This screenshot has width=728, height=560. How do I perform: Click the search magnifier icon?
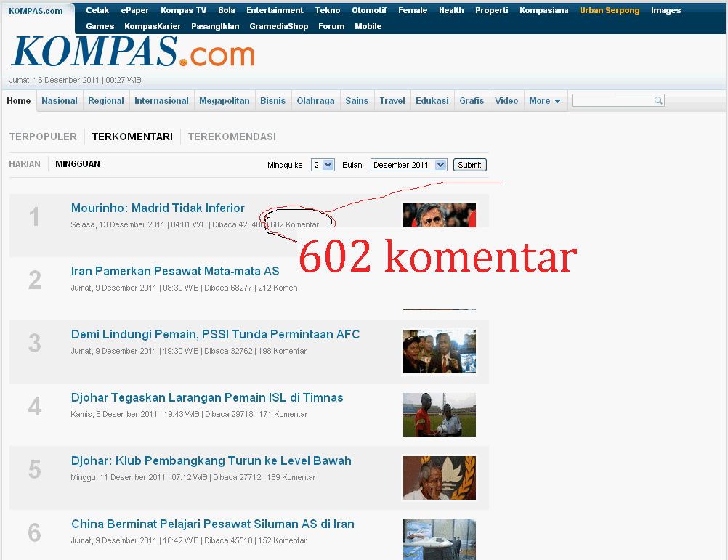coord(658,100)
